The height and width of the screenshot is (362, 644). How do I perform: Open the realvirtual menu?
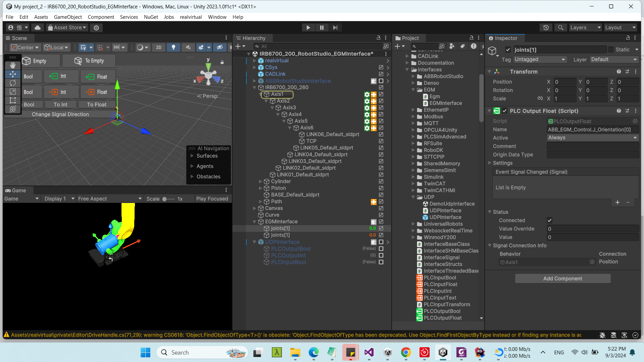(191, 17)
